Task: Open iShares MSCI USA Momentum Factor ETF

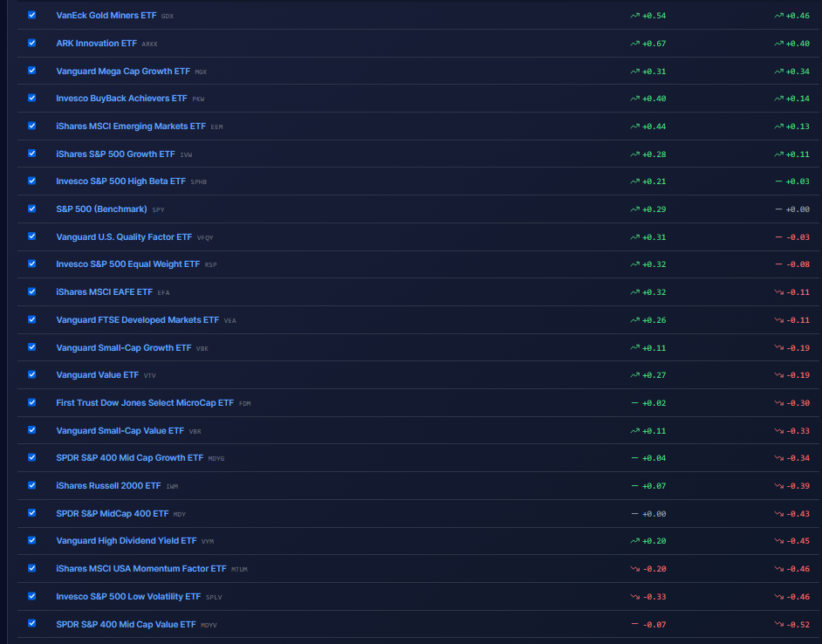Action: click(141, 568)
